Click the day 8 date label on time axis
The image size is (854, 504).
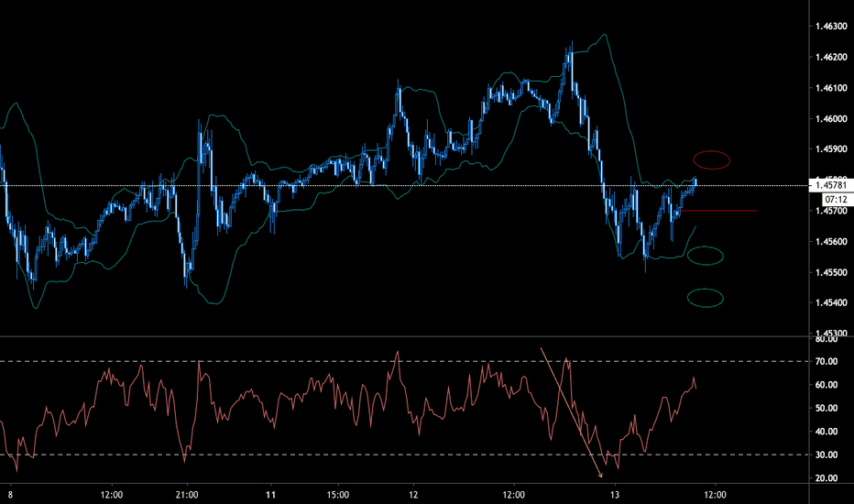click(x=10, y=495)
